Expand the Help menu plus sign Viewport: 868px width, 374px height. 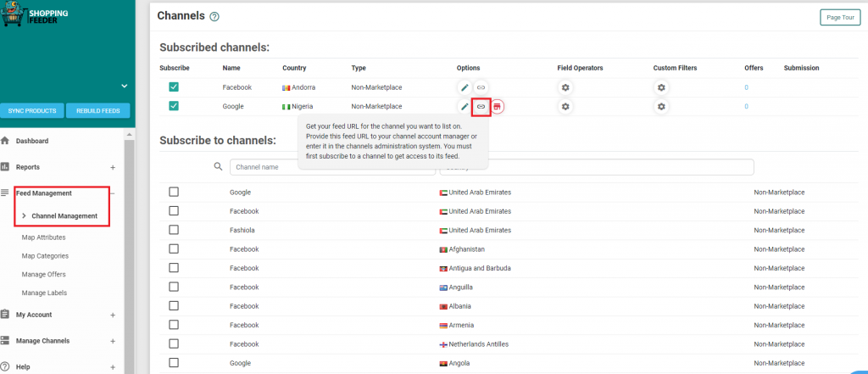point(113,367)
